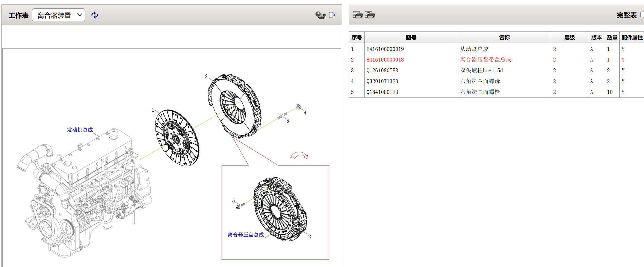Click the panel expand arrow icon

[x=332, y=15]
